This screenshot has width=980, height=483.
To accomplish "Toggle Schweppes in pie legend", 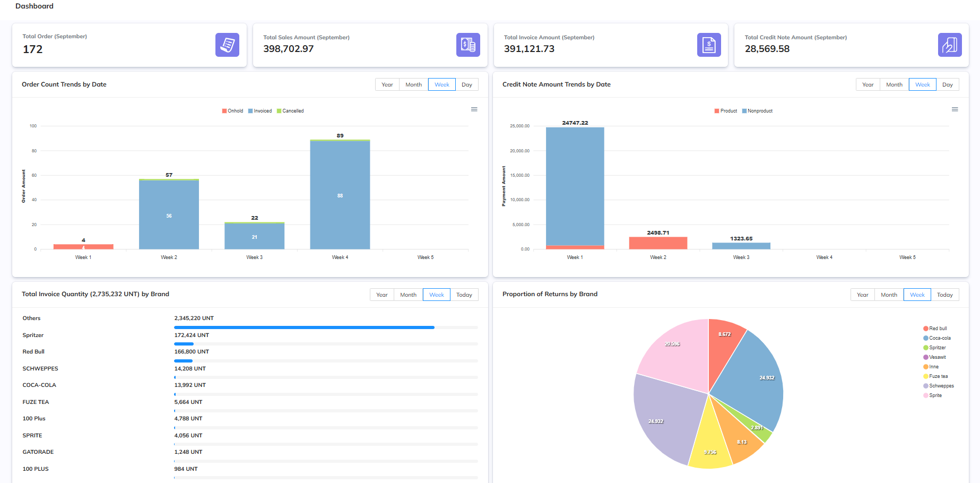I will 939,386.
